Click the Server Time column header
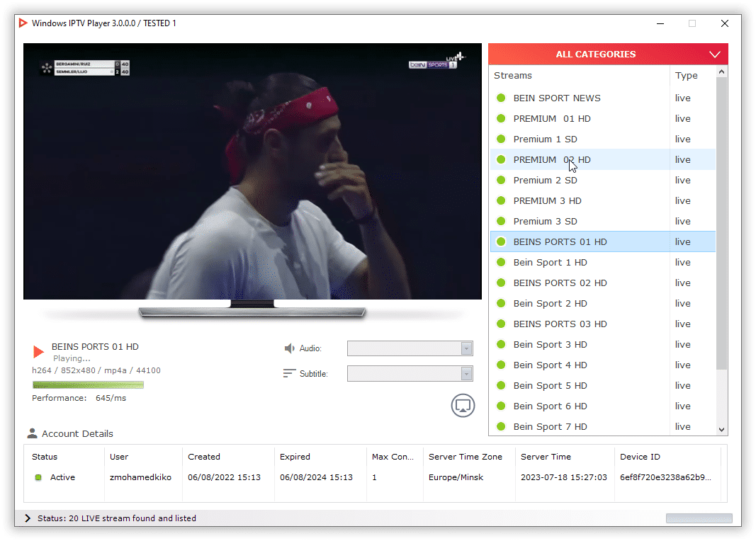756x541 pixels. 546,457
